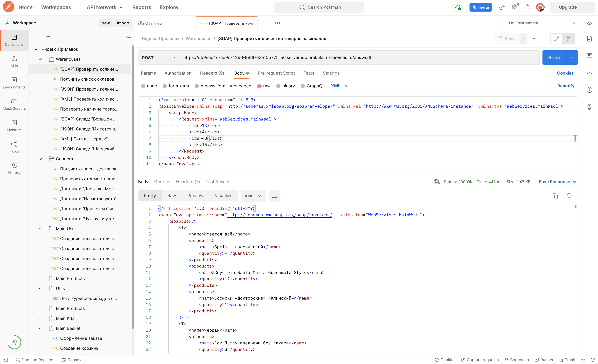Collapse the Couriers folder
The width and height of the screenshot is (598, 364).
tap(40, 159)
